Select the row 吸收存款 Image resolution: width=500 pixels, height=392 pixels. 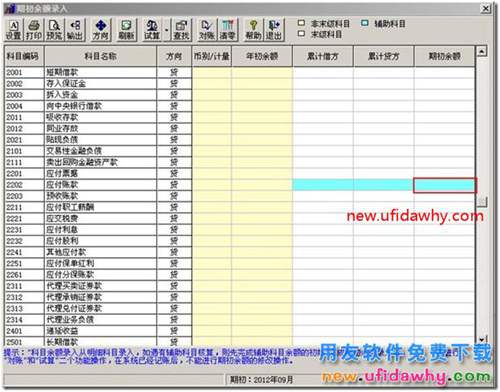tap(240, 117)
